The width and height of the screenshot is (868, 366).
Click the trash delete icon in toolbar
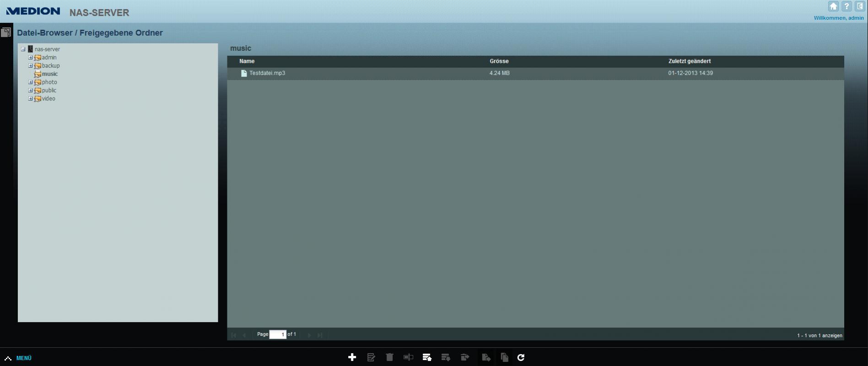coord(389,357)
